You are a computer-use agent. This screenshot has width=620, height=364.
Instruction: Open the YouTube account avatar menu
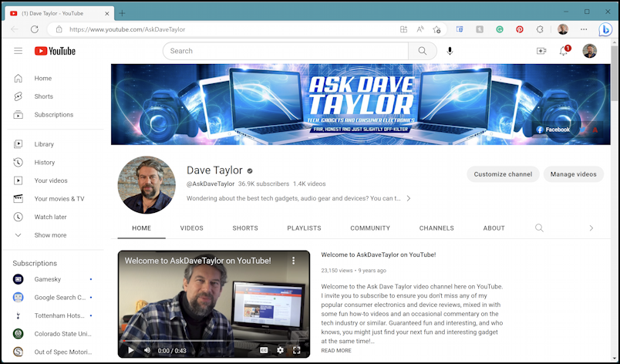coord(590,51)
